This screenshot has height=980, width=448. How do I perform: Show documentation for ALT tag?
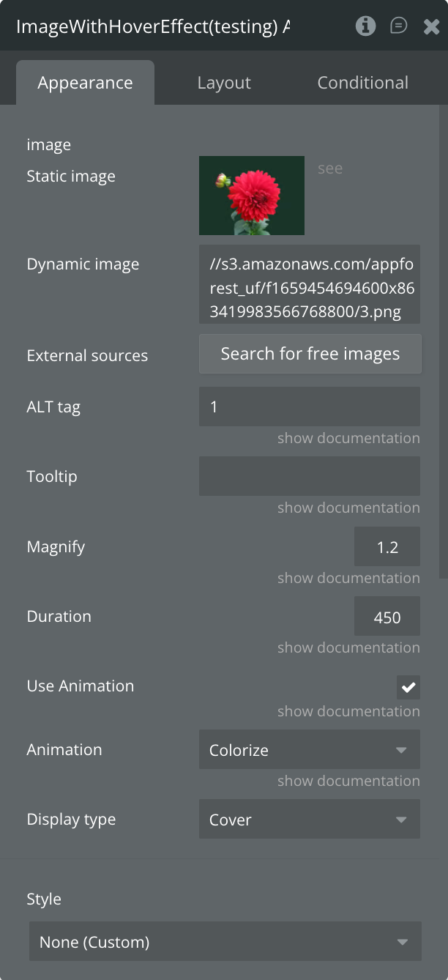348,438
